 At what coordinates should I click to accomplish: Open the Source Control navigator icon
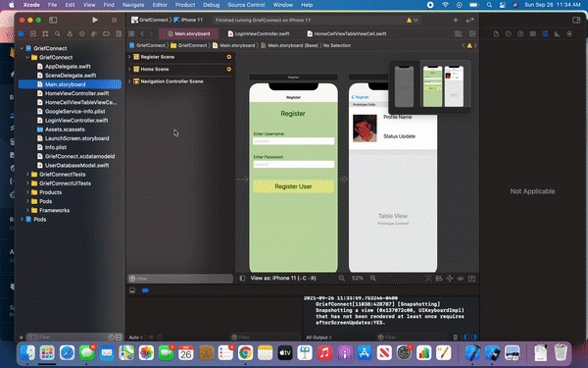click(33, 33)
